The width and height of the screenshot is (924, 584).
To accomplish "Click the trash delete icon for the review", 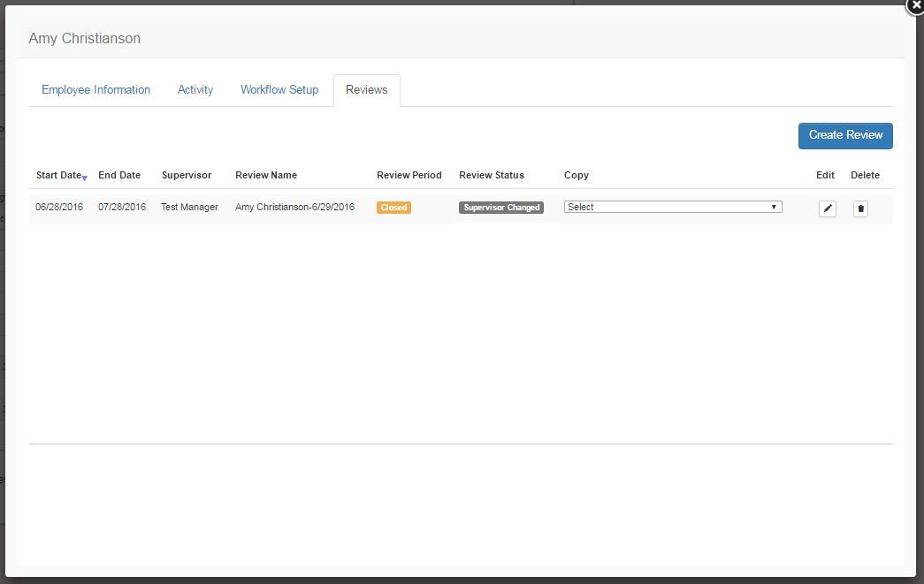I will [x=860, y=209].
